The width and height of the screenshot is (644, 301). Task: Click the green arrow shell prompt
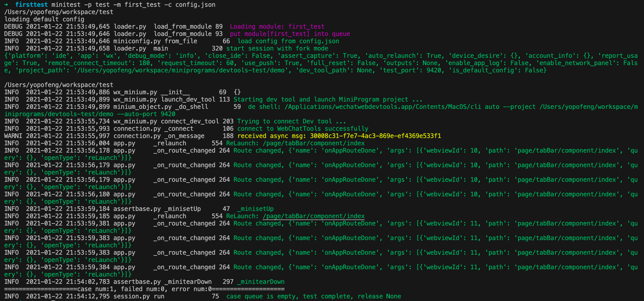pyautogui.click(x=6, y=5)
